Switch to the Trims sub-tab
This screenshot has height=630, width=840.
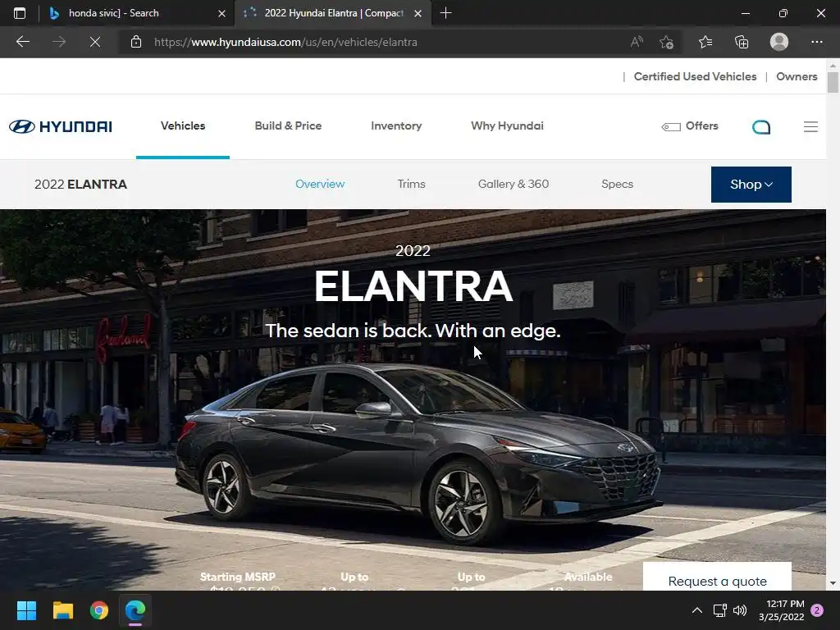coord(412,184)
